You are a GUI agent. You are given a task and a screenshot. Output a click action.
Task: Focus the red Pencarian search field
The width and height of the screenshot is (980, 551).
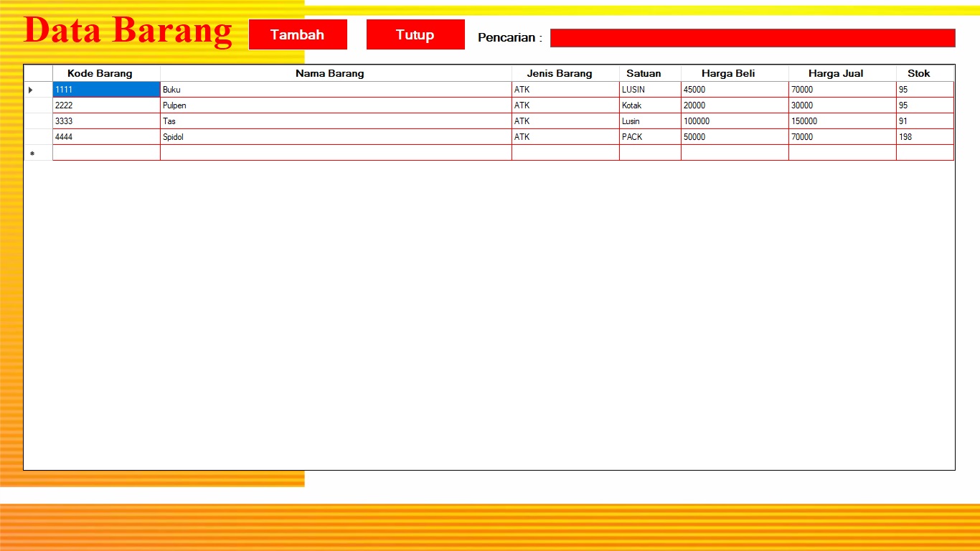coord(753,38)
